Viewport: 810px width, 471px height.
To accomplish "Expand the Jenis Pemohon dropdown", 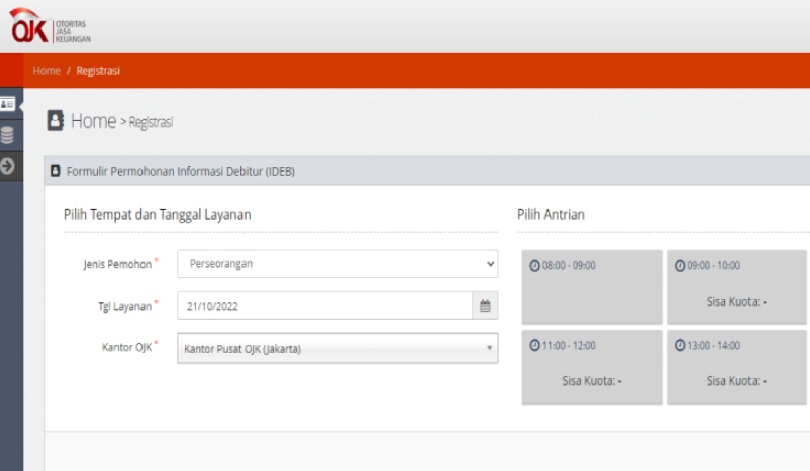I will [337, 264].
